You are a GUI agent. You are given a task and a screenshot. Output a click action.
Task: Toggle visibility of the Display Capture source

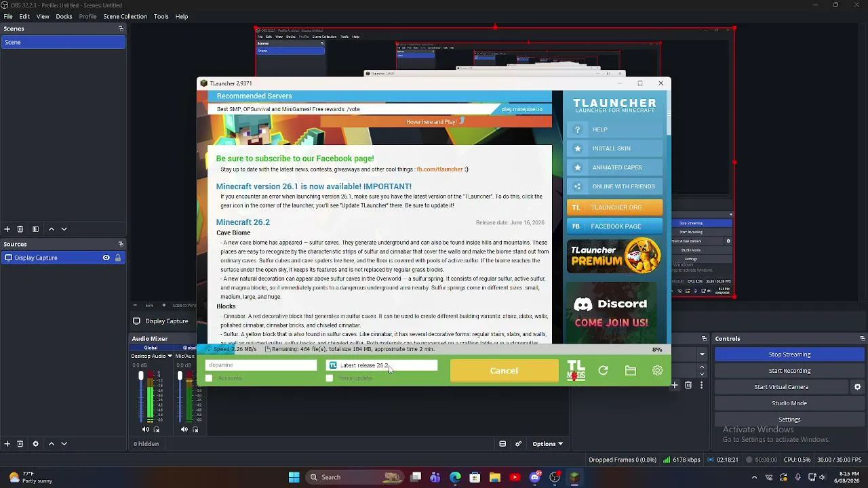point(106,258)
